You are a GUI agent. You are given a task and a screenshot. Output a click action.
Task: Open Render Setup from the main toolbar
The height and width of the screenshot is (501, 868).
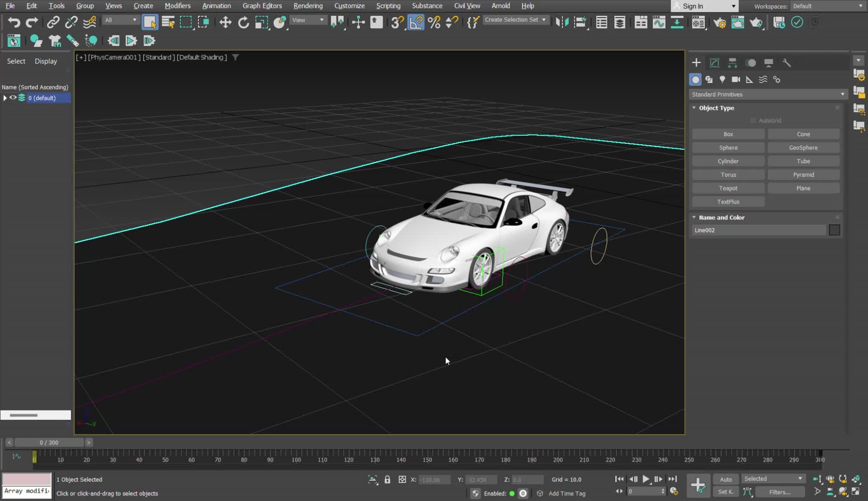[720, 22]
